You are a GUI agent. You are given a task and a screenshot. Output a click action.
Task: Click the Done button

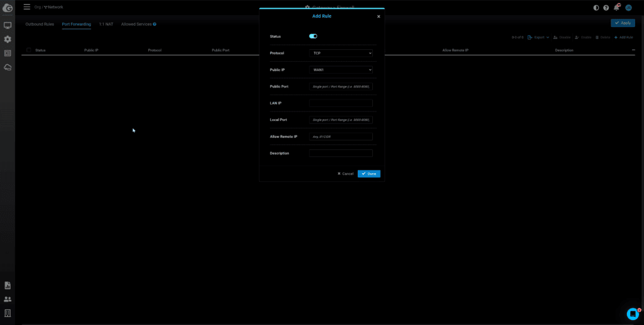pos(369,174)
